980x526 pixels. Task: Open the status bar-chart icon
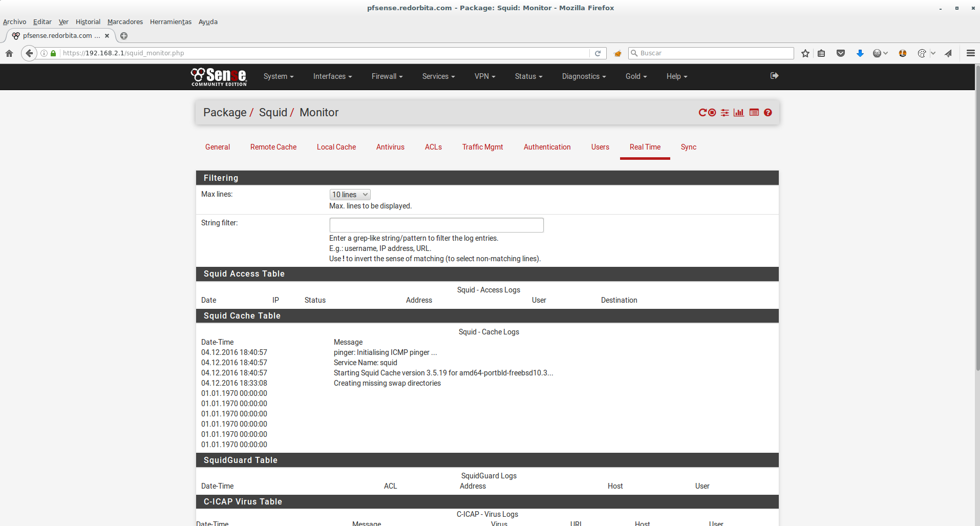(738, 113)
